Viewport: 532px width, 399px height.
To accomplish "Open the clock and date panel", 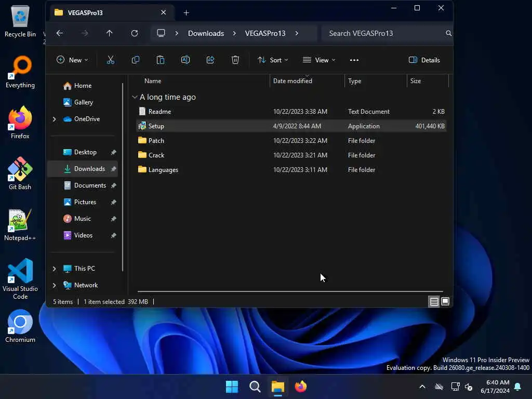I will 495,387.
